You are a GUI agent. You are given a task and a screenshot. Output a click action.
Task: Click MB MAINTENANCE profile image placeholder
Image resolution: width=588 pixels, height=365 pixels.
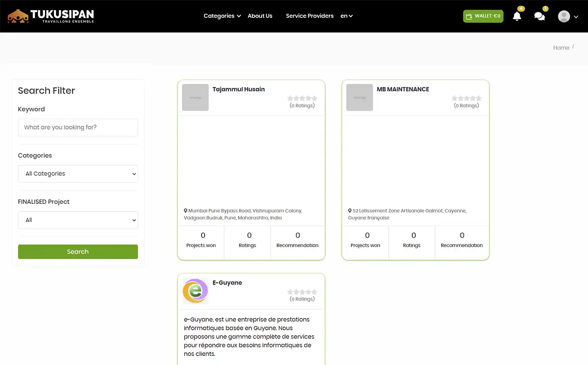click(359, 97)
